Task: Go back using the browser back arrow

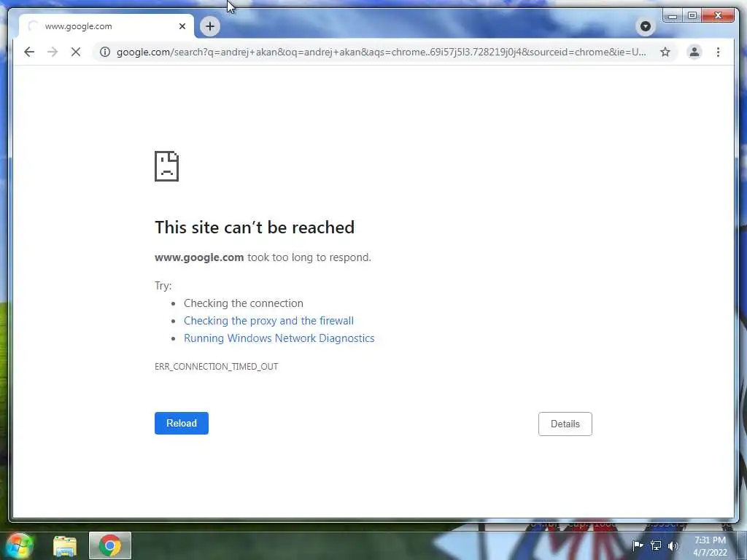Action: pos(29,52)
